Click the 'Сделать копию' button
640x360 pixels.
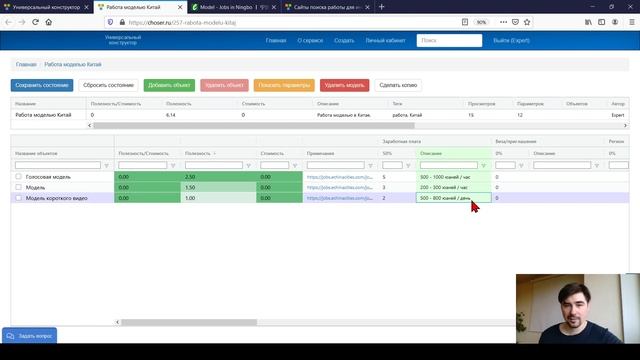398,85
